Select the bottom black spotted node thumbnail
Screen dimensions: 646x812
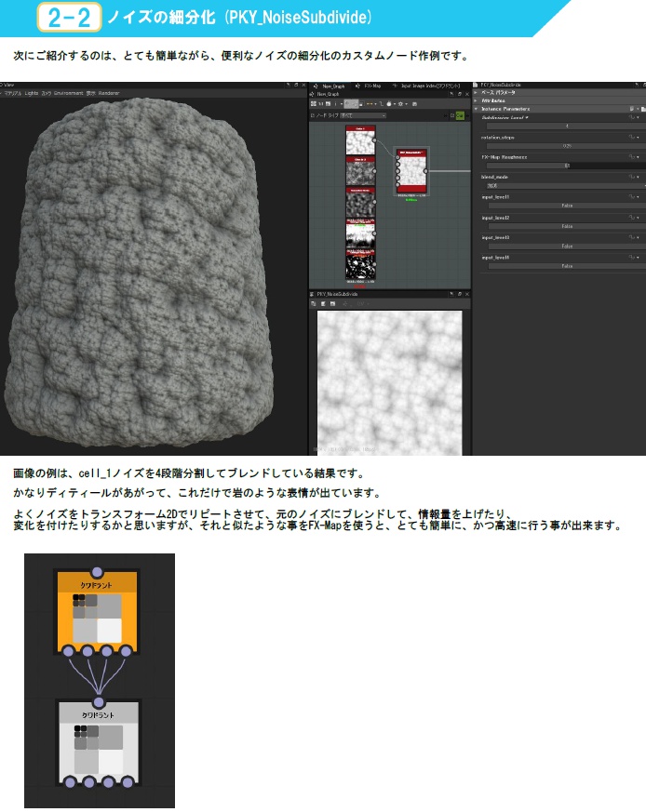[360, 266]
